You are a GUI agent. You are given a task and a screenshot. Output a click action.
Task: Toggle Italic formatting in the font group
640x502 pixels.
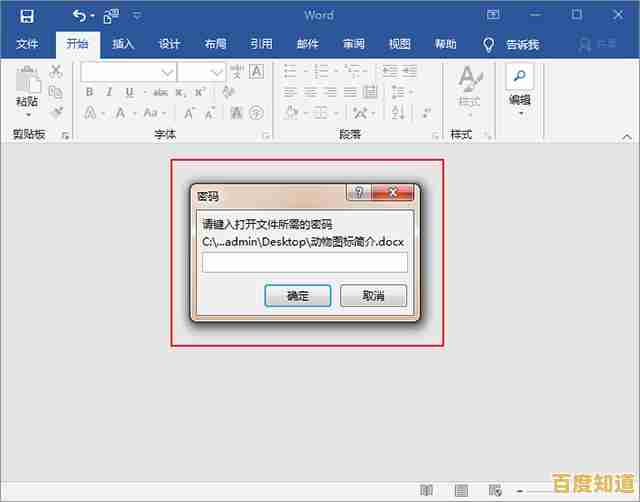[x=109, y=92]
